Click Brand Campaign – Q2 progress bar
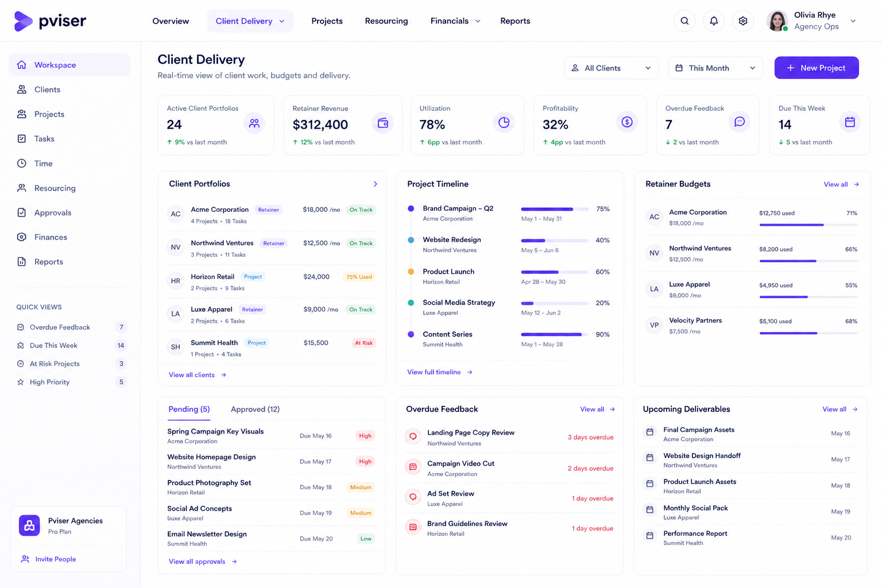 click(x=555, y=209)
